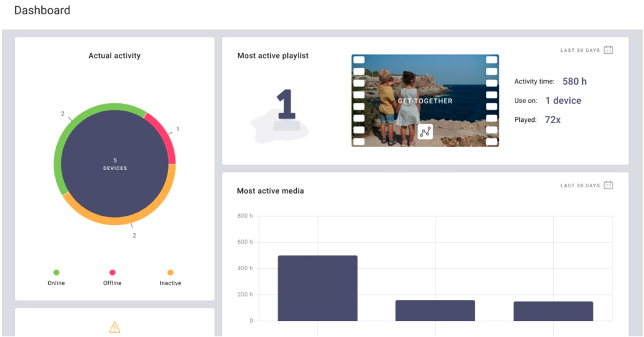Screen dimensions: 644x337
Task: Toggle the Inactive legend dot
Action: [x=171, y=273]
